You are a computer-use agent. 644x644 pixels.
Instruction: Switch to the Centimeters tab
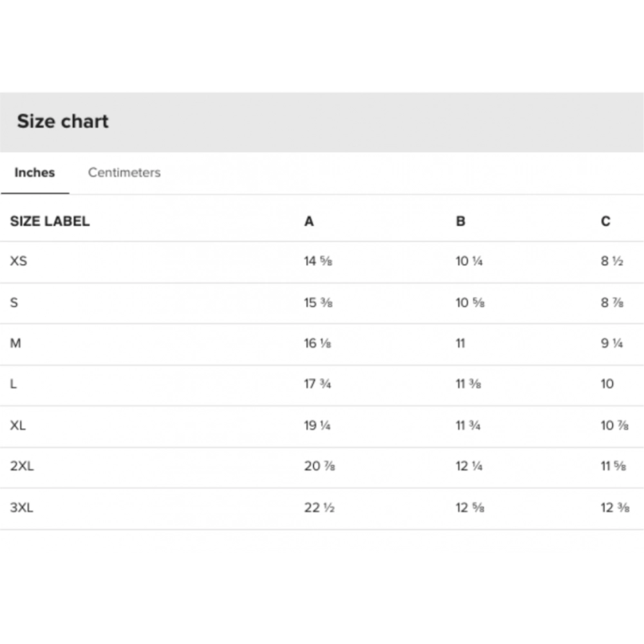(x=124, y=173)
